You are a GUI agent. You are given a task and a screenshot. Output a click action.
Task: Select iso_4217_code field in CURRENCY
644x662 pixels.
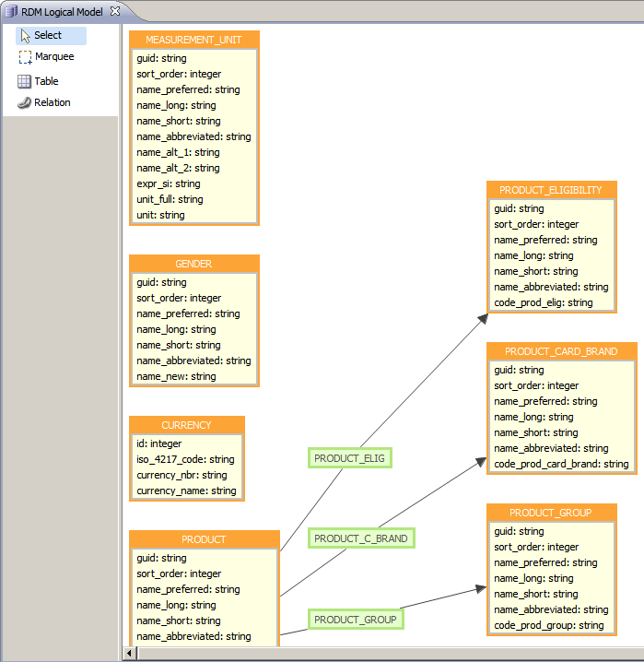click(x=185, y=459)
